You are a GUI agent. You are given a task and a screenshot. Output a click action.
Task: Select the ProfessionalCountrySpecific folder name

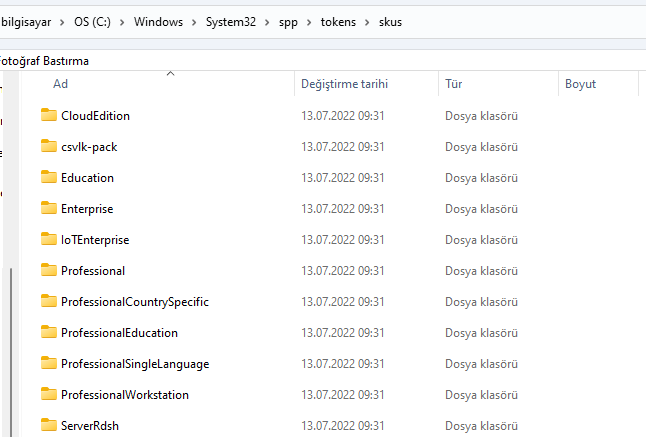135,302
